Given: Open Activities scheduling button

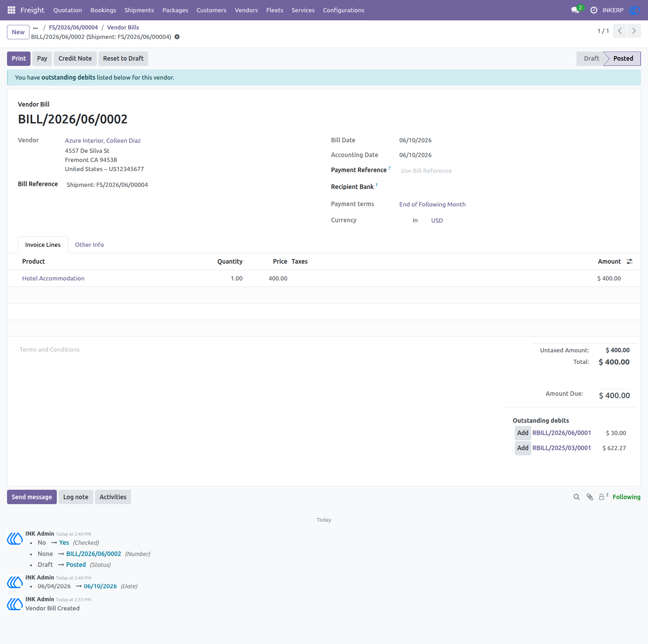Looking at the screenshot, I should [x=113, y=497].
